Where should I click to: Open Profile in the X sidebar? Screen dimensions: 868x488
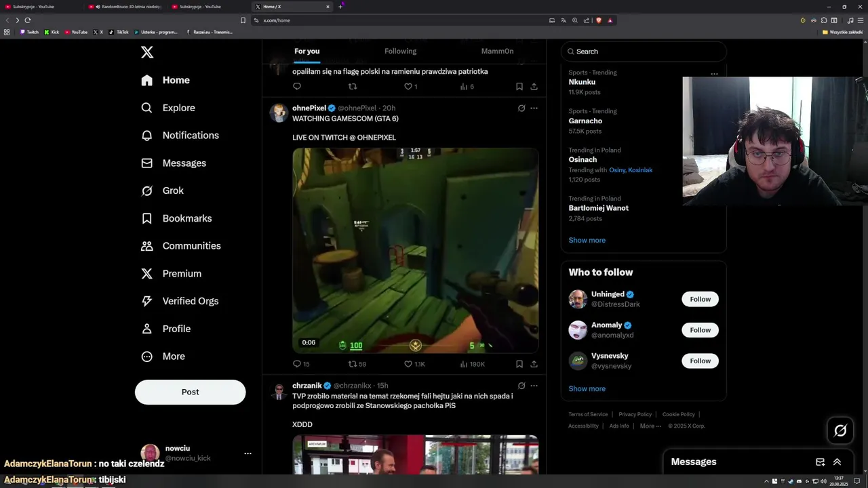(166, 329)
